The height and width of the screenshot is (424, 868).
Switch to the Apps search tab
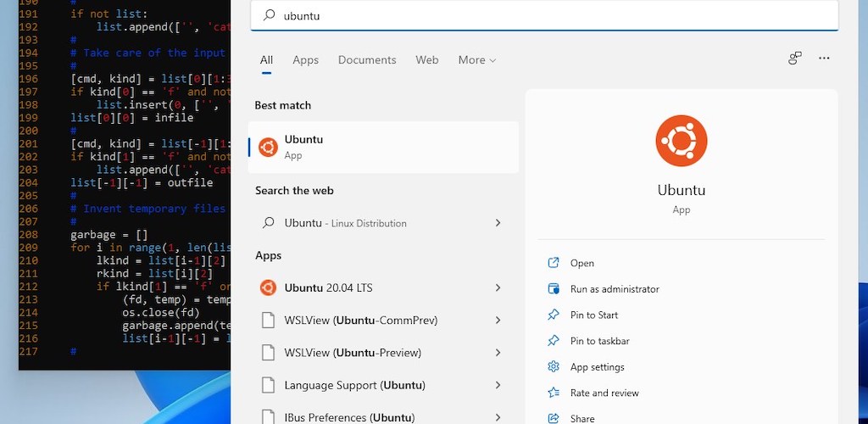(x=305, y=60)
